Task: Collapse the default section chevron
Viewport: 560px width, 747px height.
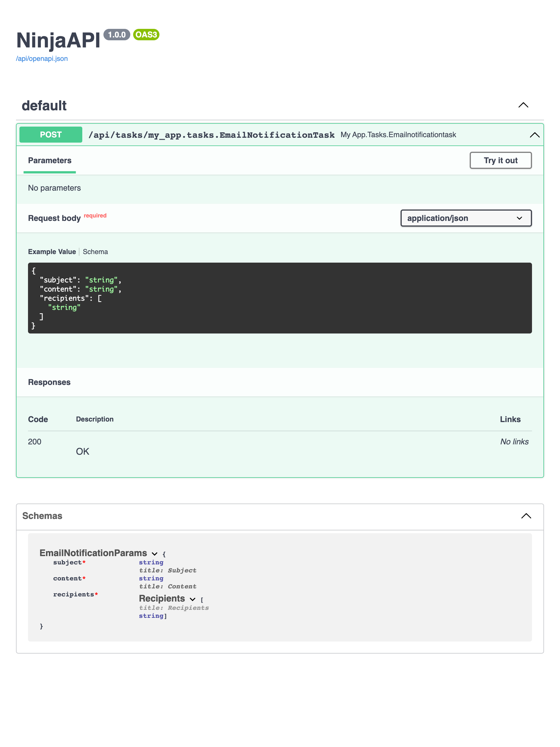Action: point(523,105)
